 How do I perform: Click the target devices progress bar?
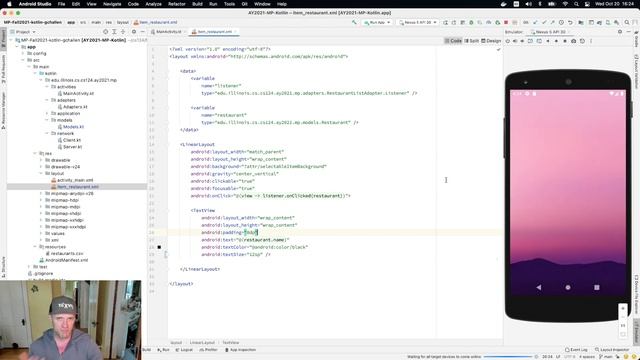click(x=508, y=357)
